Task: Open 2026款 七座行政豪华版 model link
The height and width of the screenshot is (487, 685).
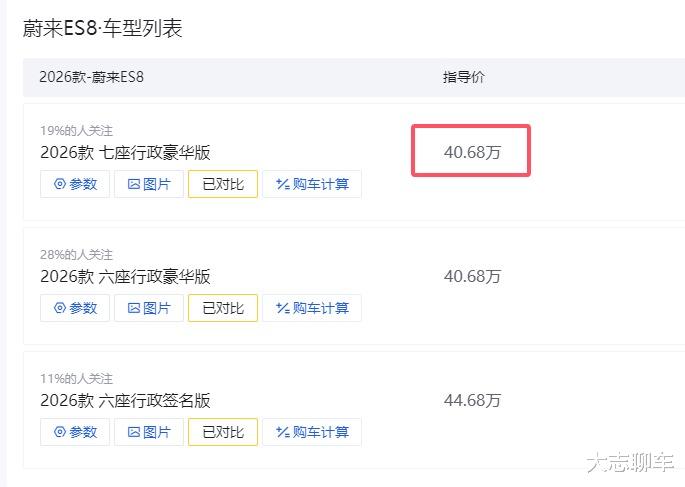Action: [125, 153]
